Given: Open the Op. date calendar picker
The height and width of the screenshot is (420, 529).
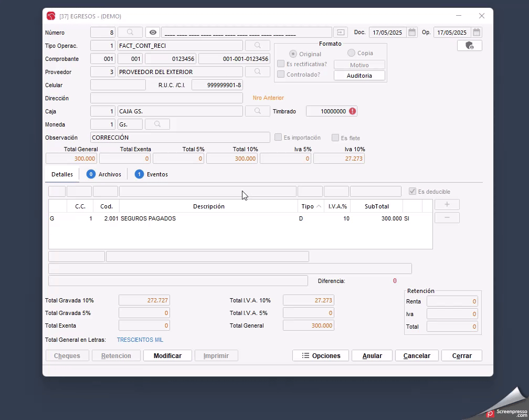Looking at the screenshot, I should click(x=477, y=33).
